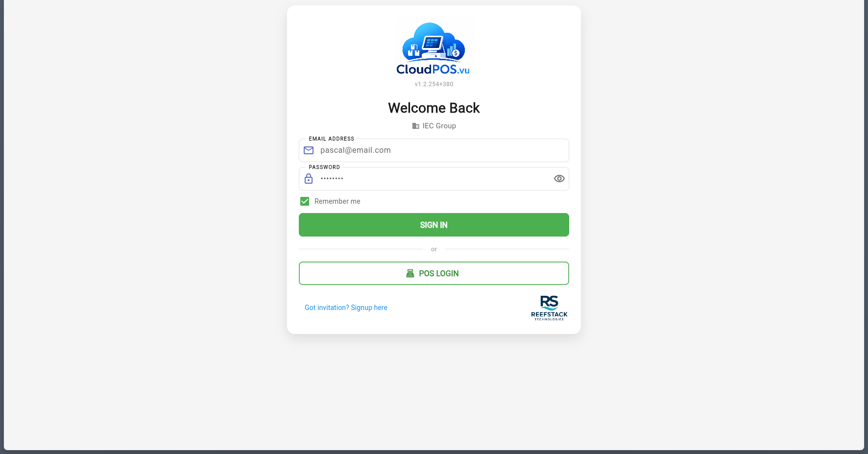Show password using the eye icon
868x454 pixels.
click(x=559, y=179)
